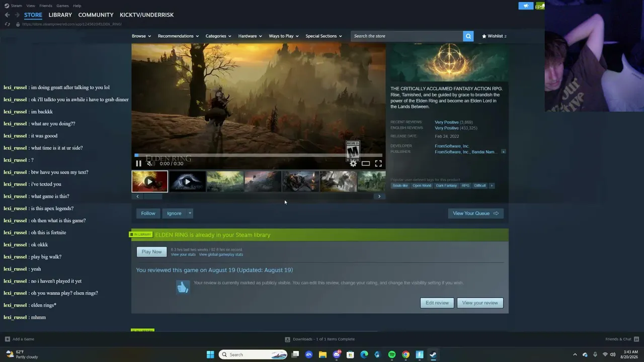Image resolution: width=644 pixels, height=362 pixels.
Task: Open the Downloads status
Action: pos(320,339)
